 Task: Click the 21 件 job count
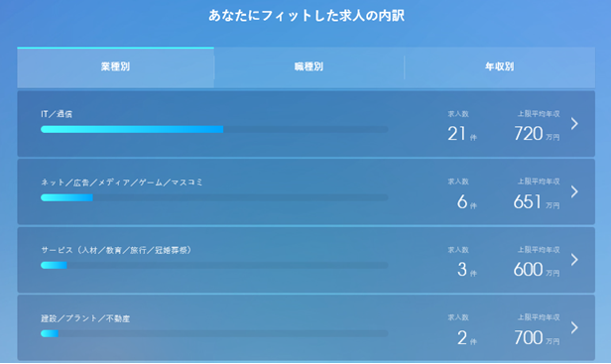(462, 134)
